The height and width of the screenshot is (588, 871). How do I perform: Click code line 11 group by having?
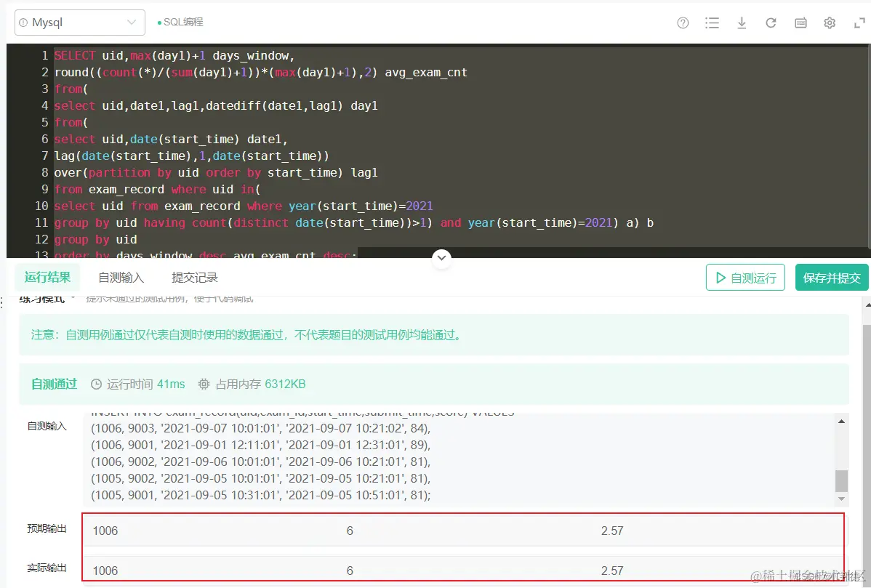[x=353, y=222]
